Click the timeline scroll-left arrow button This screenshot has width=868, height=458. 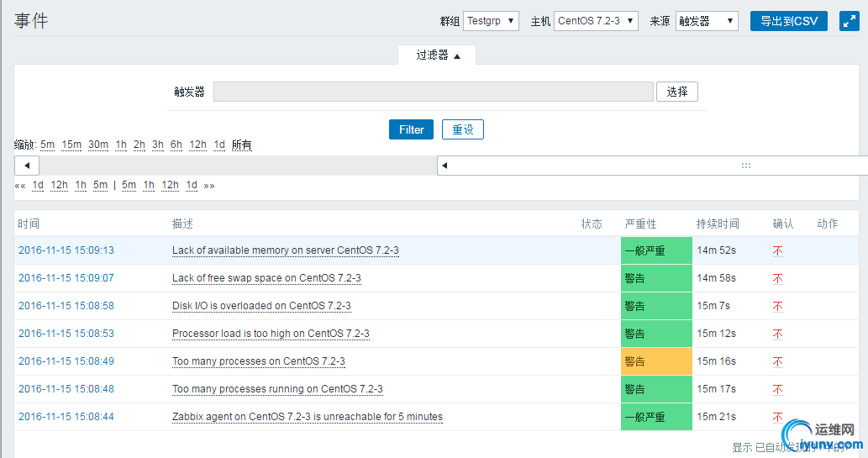click(x=27, y=166)
